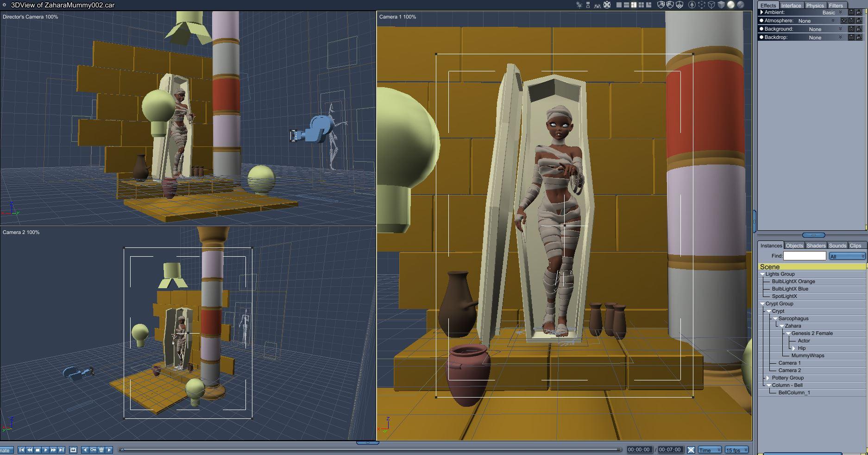This screenshot has width=868, height=455.
Task: Open Backdrop None dropdown
Action: pyautogui.click(x=825, y=38)
